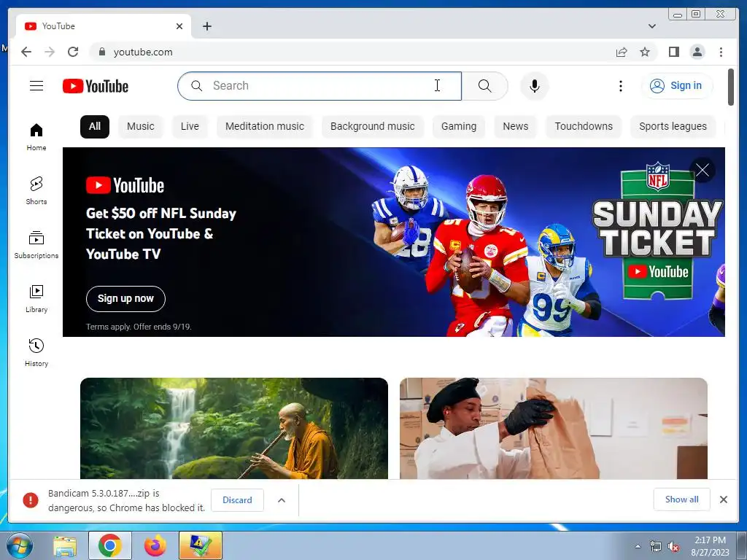Select the News filter chip

516,127
